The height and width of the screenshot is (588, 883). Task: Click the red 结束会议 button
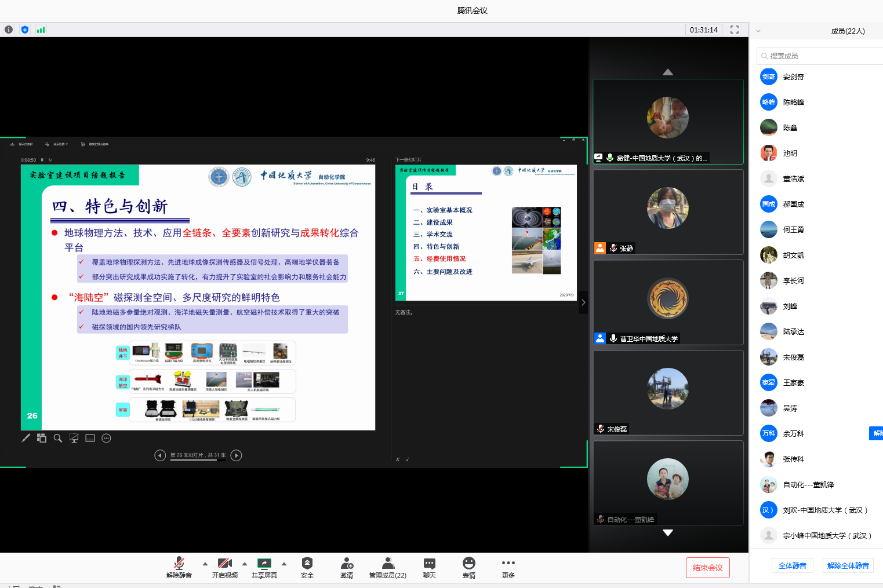(707, 568)
